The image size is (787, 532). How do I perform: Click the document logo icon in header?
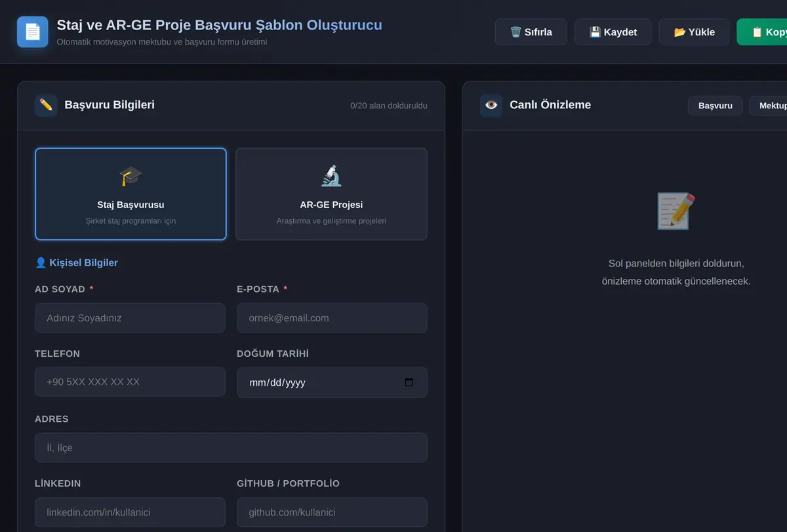point(33,31)
